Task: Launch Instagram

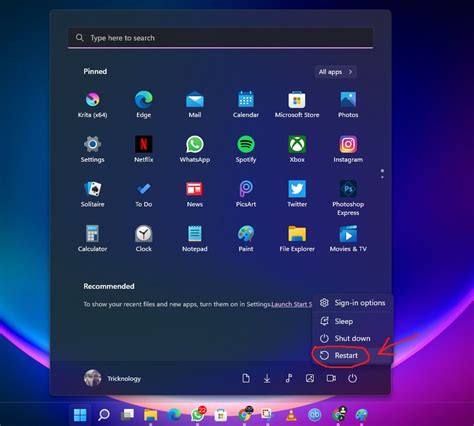Action: [x=348, y=149]
